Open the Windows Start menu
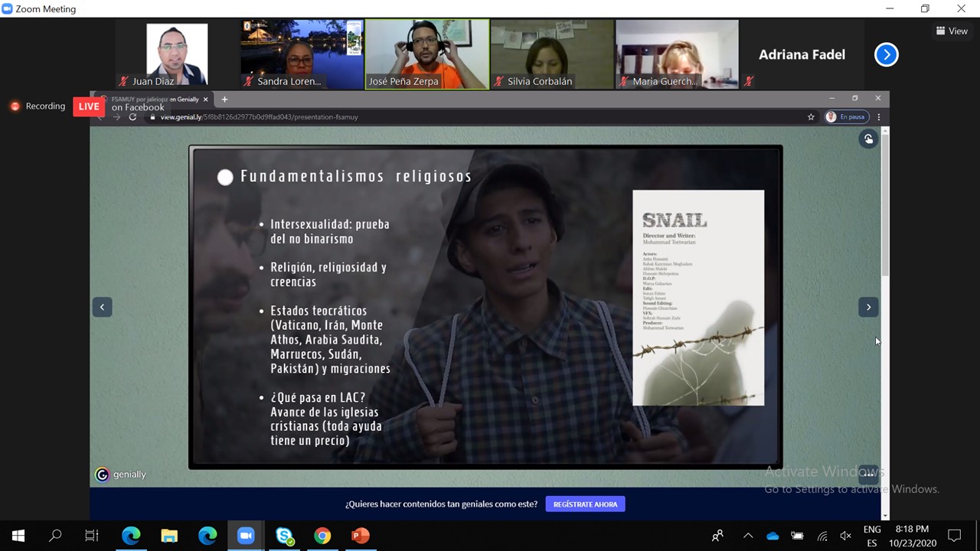Image resolution: width=980 pixels, height=551 pixels. [18, 536]
